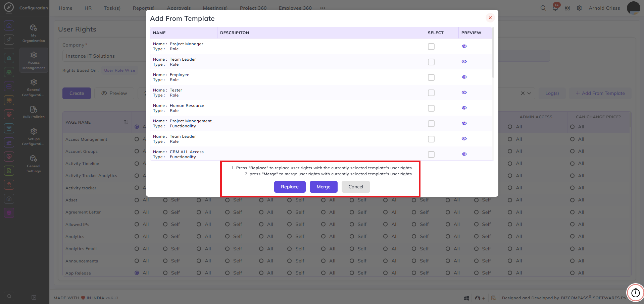
Task: Open the HR menu
Action: pos(88,8)
